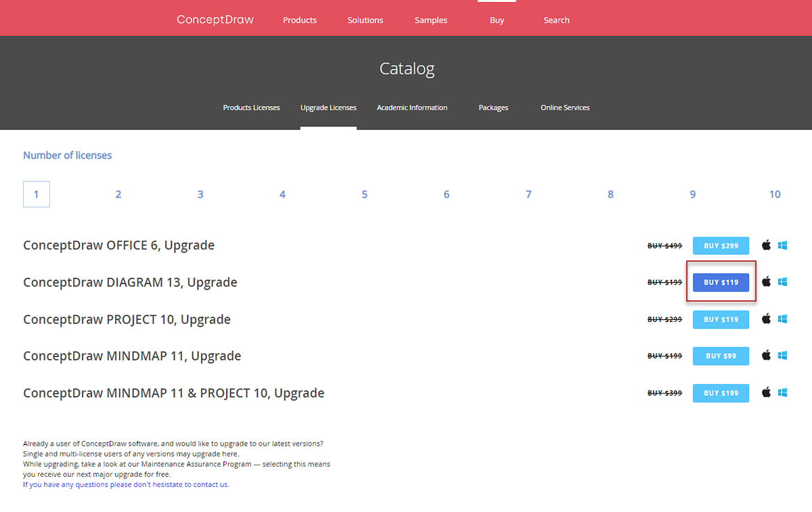Click BUY $99 for MINDMAP 11 Upgrade
Viewport: 812px width, 512px height.
click(x=721, y=356)
